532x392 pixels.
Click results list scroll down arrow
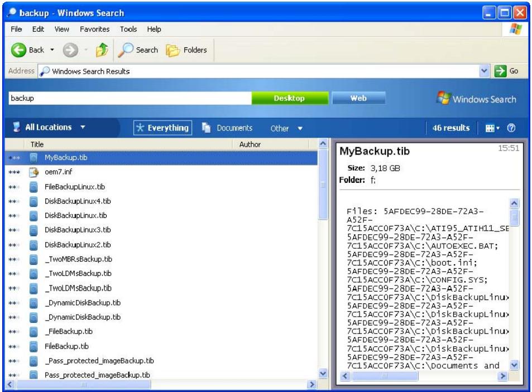click(323, 374)
